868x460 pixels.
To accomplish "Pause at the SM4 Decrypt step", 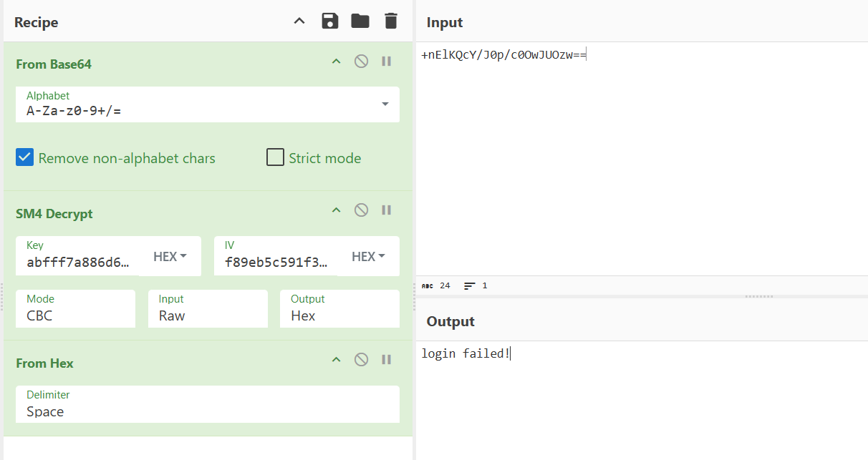I will point(387,210).
